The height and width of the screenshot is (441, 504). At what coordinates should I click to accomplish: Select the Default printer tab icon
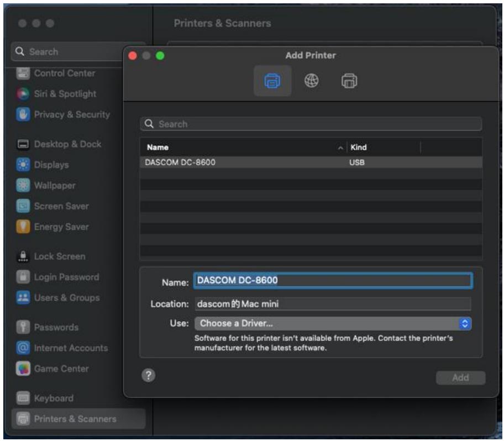tap(272, 81)
